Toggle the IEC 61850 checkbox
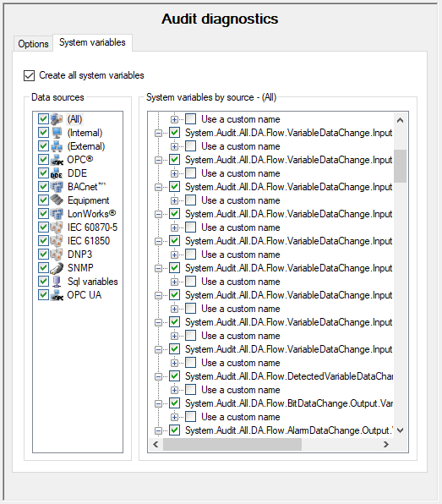The image size is (442, 504). point(43,240)
